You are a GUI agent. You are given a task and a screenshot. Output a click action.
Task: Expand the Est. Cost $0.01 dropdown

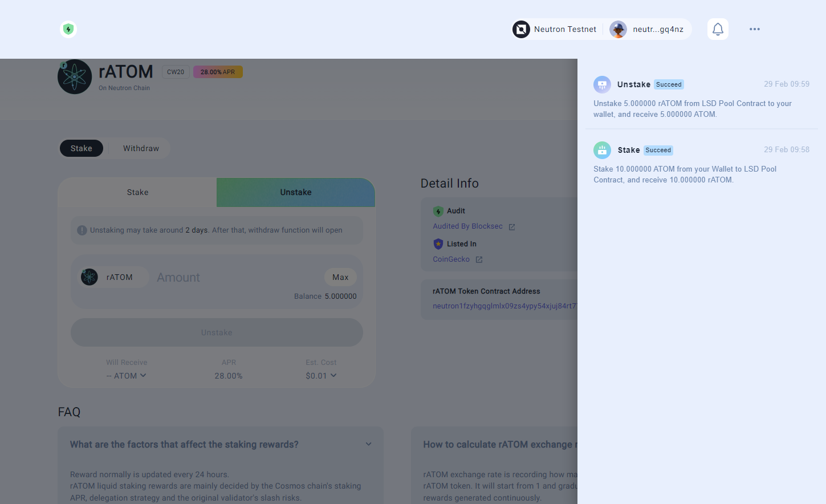point(321,376)
